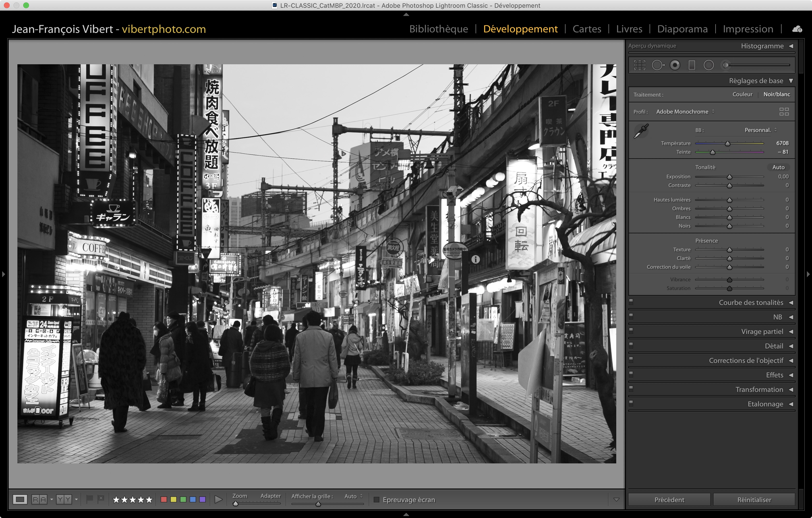812x518 pixels.
Task: Select the Red Eye Correction tool
Action: 675,65
